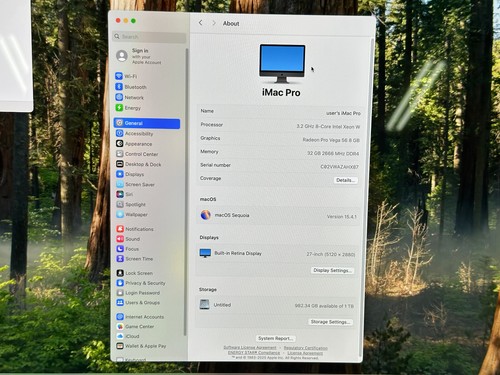500x375 pixels.
Task: Click the macOS Sequoia logo icon
Action: [206, 215]
